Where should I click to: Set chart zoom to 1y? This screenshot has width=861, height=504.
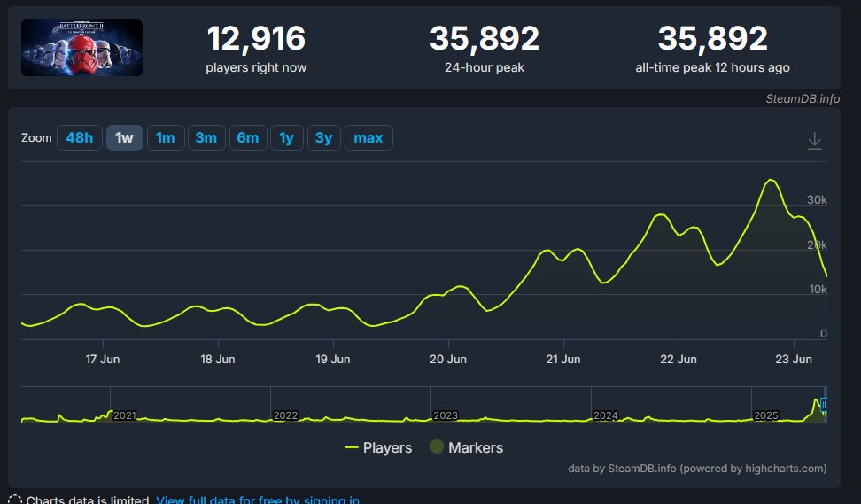click(x=287, y=138)
